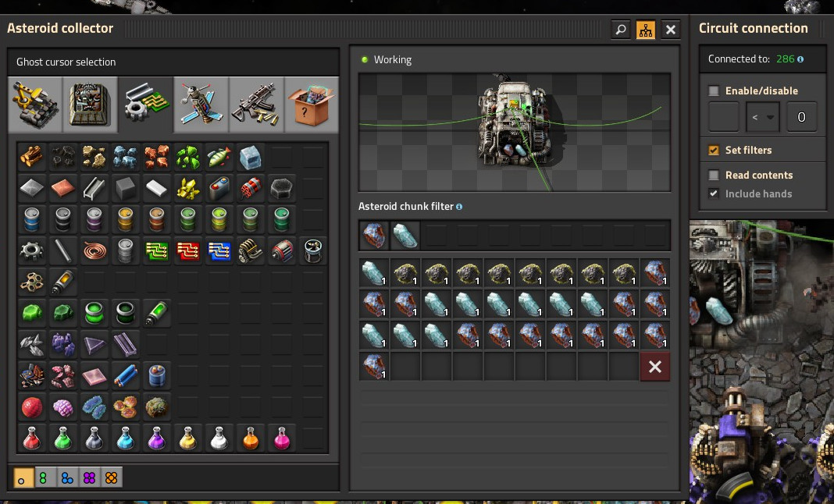Select the red explosives item
Viewport: 834px width, 504px height.
pyautogui.click(x=251, y=188)
